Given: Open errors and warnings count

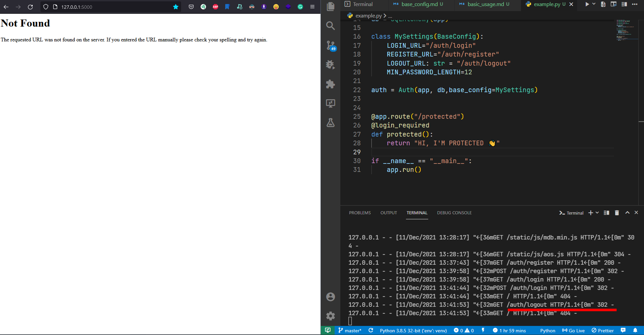Looking at the screenshot, I should [x=464, y=331].
